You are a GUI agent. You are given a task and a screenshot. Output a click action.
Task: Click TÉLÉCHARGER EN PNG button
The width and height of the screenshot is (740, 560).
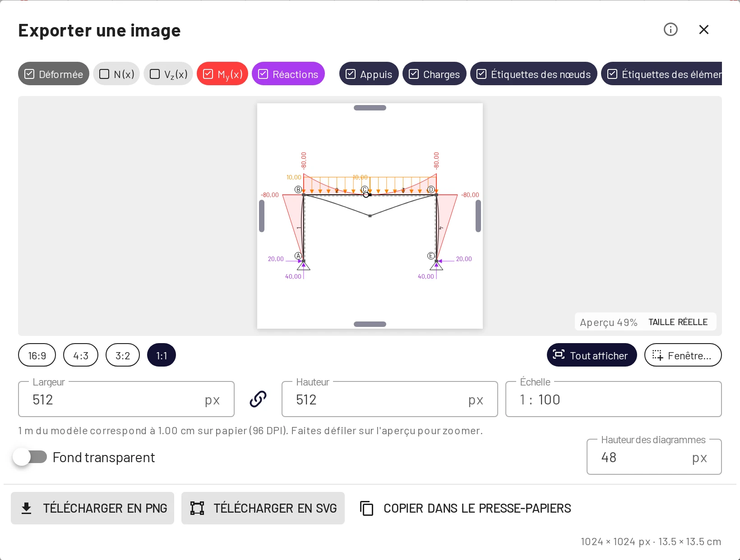(92, 508)
